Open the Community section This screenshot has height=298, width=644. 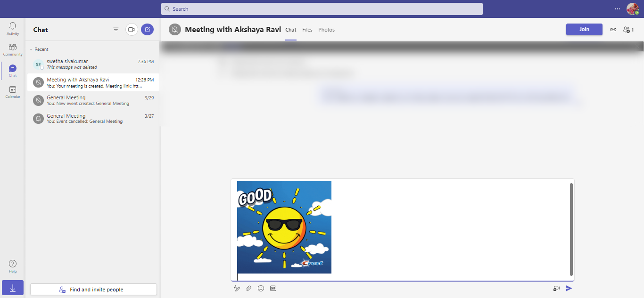(x=13, y=49)
